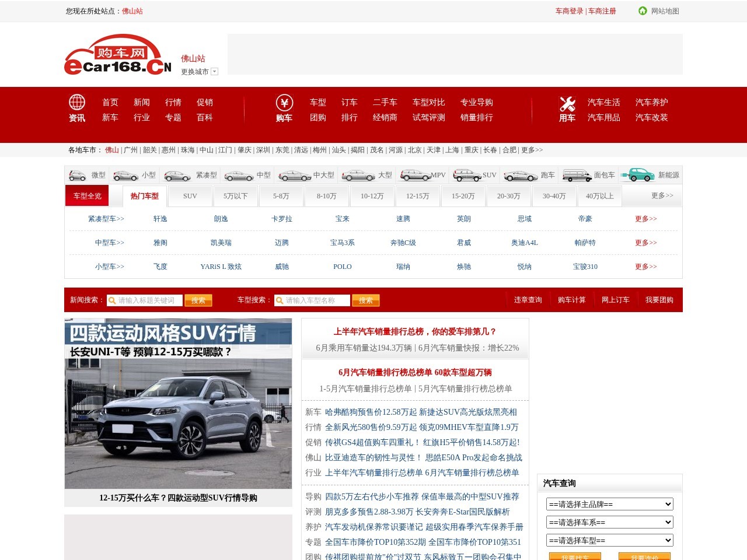
Task: Select the SUV car icon
Action: point(467,175)
